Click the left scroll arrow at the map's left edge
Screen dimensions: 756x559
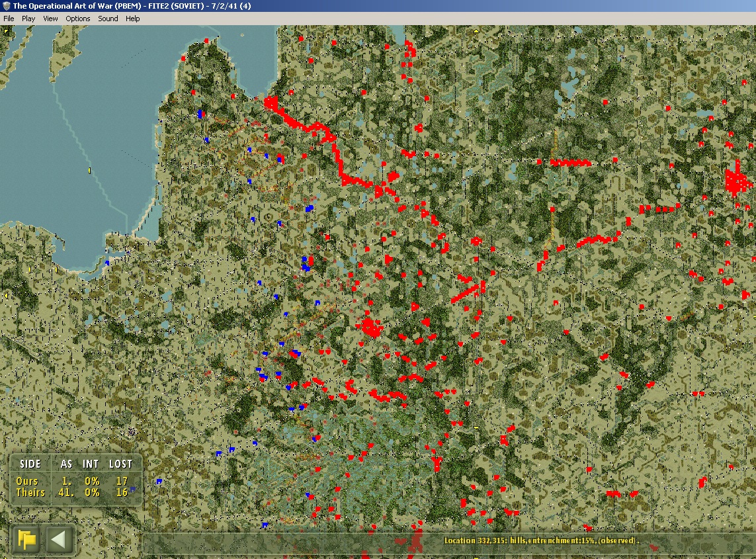6,295
